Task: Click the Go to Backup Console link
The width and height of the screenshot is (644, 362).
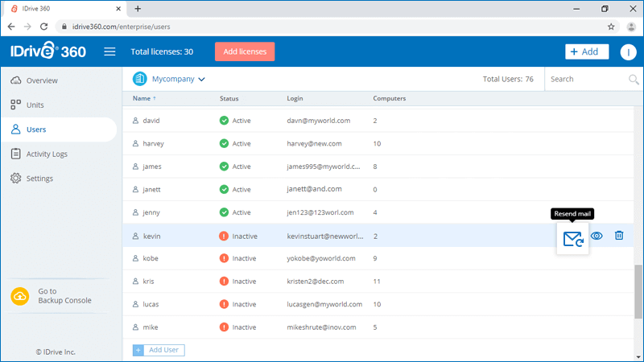Action: tap(64, 296)
